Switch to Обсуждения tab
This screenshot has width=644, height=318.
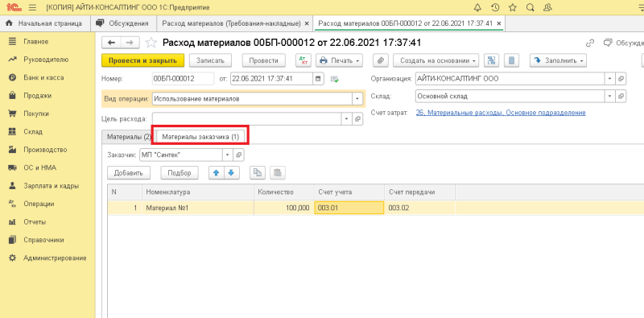point(122,23)
